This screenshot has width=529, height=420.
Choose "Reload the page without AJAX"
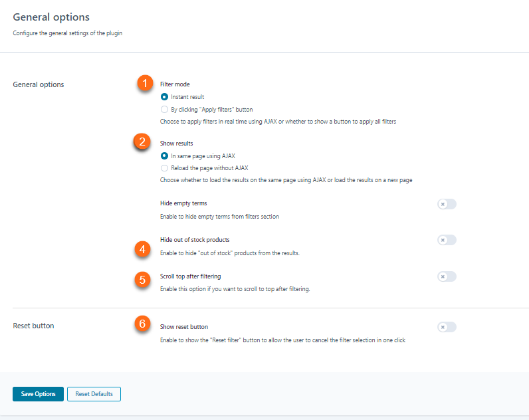[x=164, y=168]
